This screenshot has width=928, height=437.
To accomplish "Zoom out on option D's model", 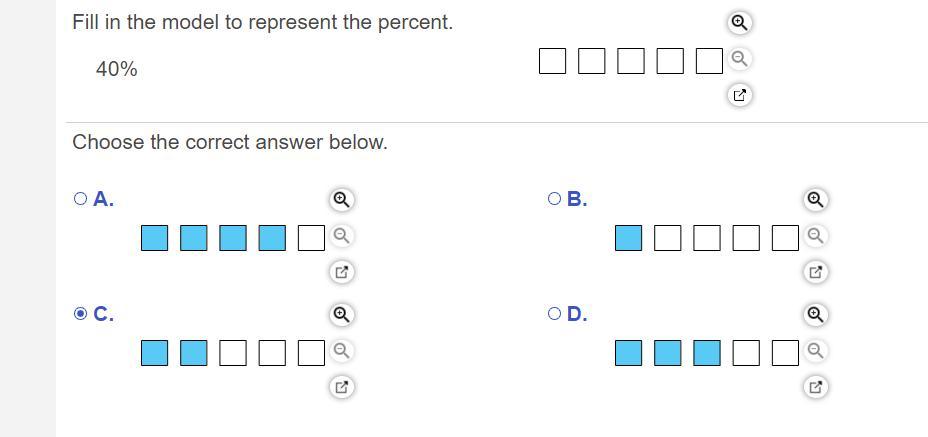I will pos(815,351).
